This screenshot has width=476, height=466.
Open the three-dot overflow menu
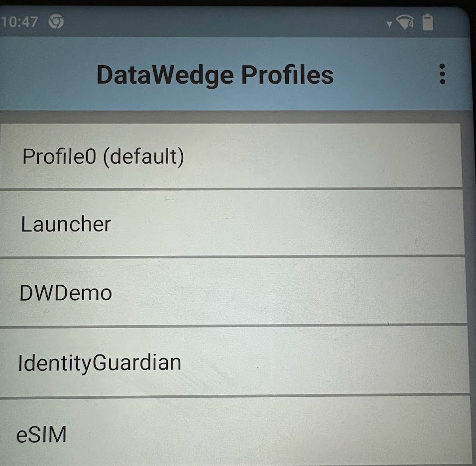[442, 74]
